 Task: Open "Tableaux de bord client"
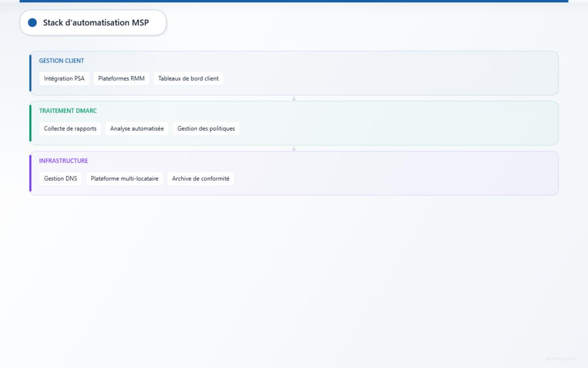(x=188, y=78)
